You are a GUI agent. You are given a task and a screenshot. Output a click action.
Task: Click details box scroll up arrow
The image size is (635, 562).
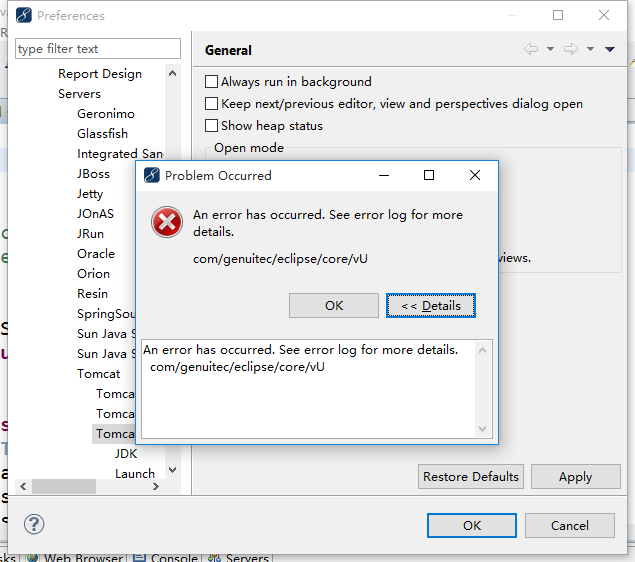pos(482,350)
